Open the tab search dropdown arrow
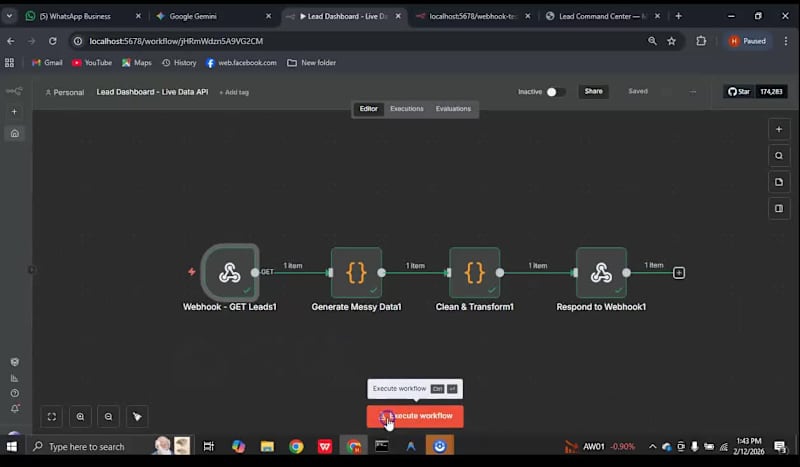Screen dimensions: 800x467 click(9, 16)
